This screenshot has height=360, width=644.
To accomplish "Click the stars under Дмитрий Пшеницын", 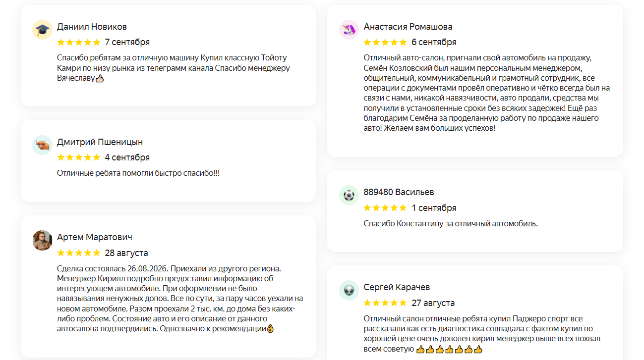I will (79, 157).
